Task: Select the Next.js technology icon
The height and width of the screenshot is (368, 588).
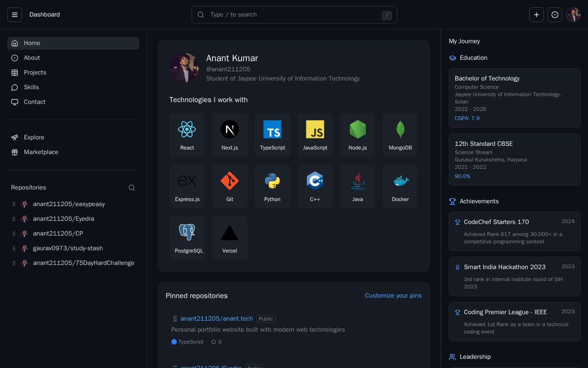Action: pos(230,129)
